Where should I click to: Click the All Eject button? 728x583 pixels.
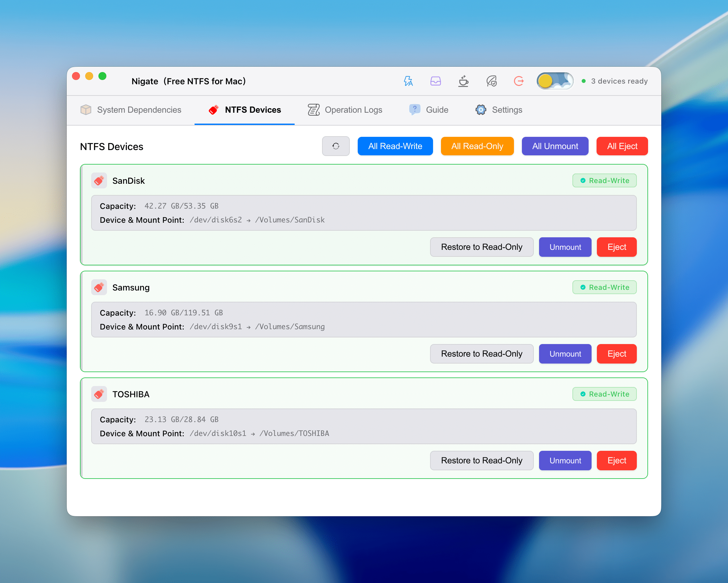coord(622,146)
